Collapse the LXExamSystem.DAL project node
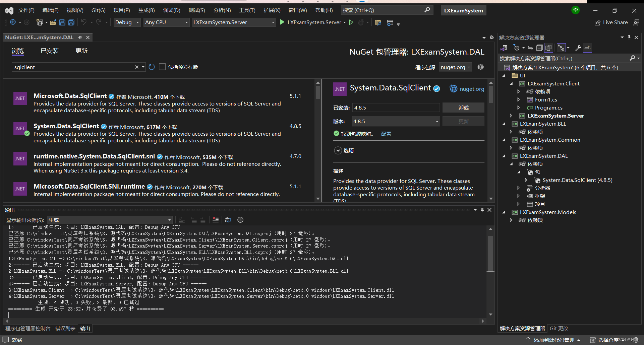The height and width of the screenshot is (345, 644). point(504,156)
